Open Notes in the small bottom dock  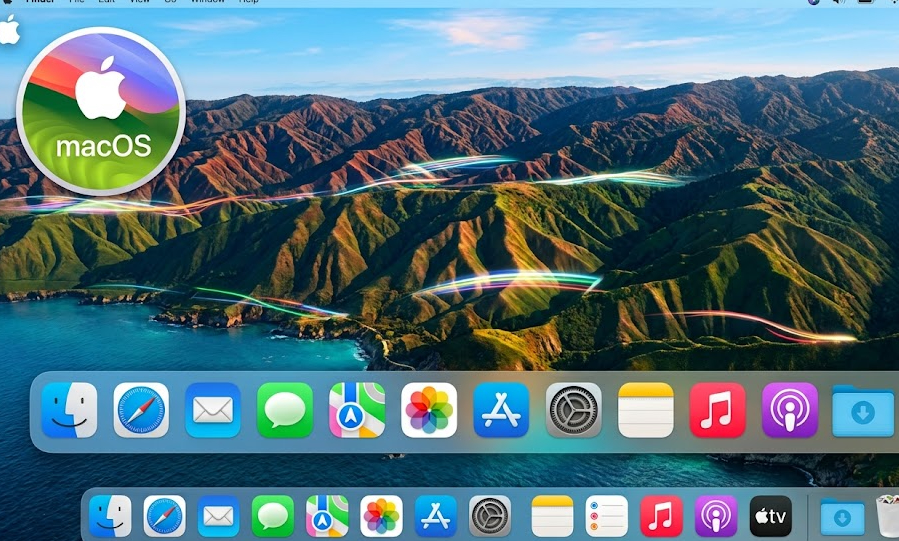click(552, 516)
